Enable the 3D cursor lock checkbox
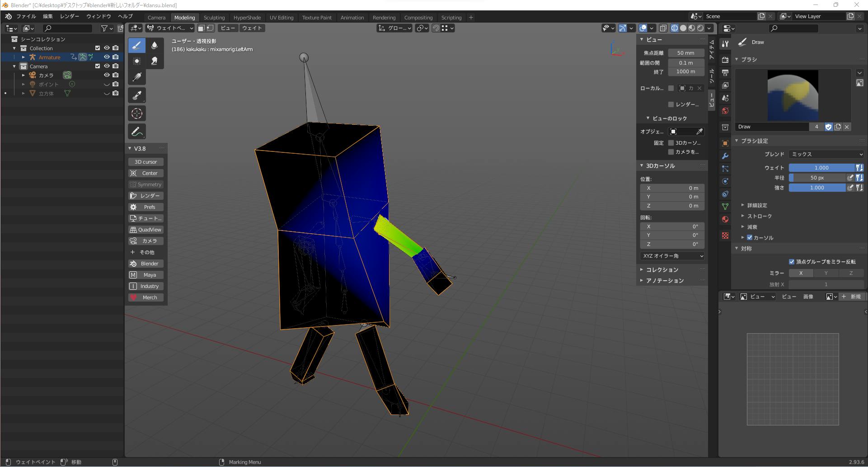Screen dimensions: 868x467 click(x=671, y=143)
